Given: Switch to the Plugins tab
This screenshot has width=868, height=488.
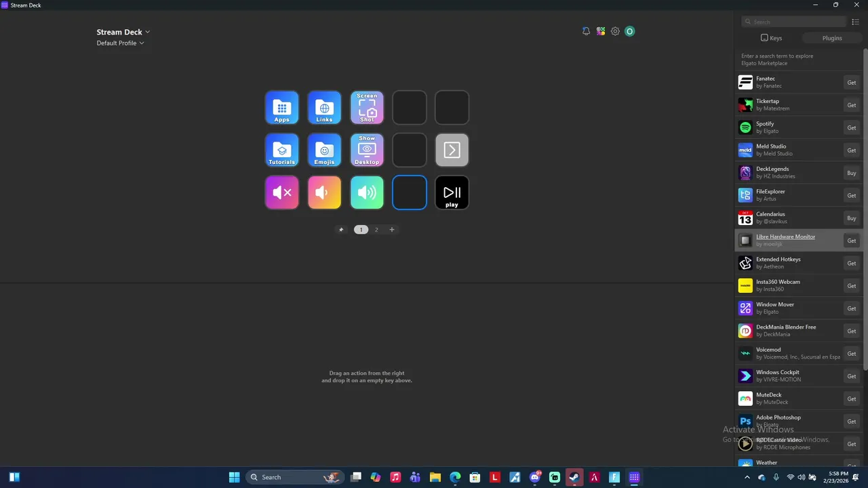Looking at the screenshot, I should pos(832,38).
